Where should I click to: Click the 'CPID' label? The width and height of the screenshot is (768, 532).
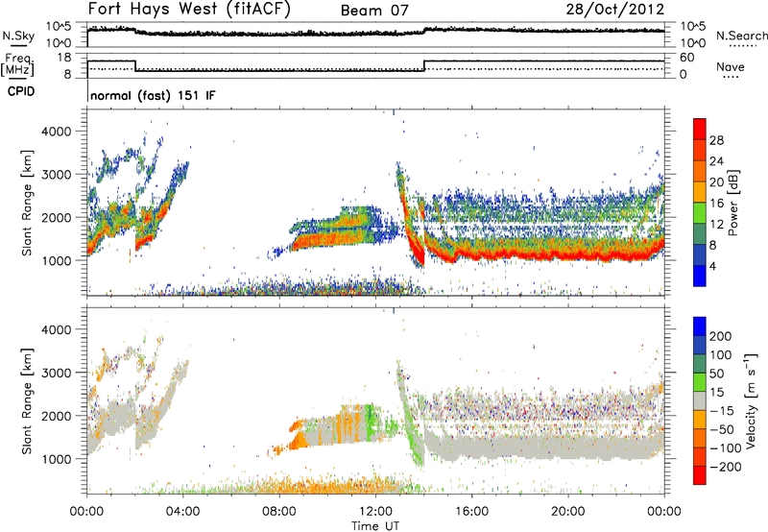coord(21,91)
